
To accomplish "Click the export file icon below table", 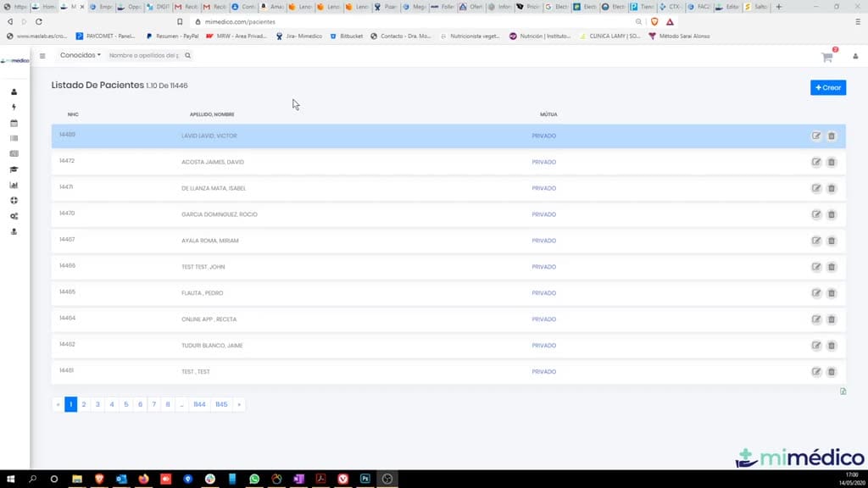I will point(843,391).
